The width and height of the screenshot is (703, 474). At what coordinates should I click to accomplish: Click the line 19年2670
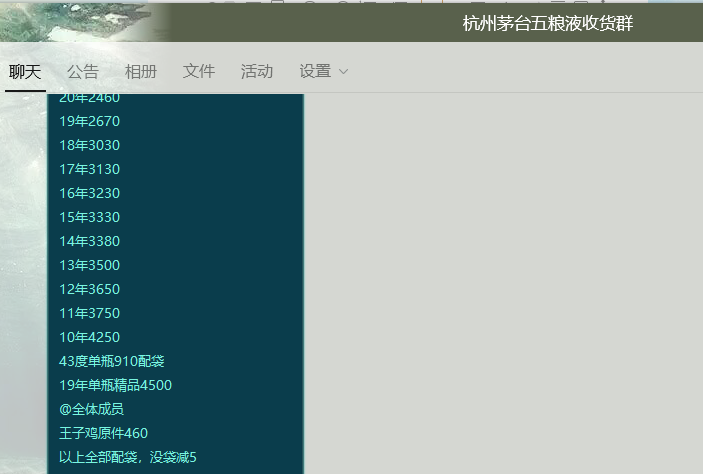pyautogui.click(x=90, y=121)
